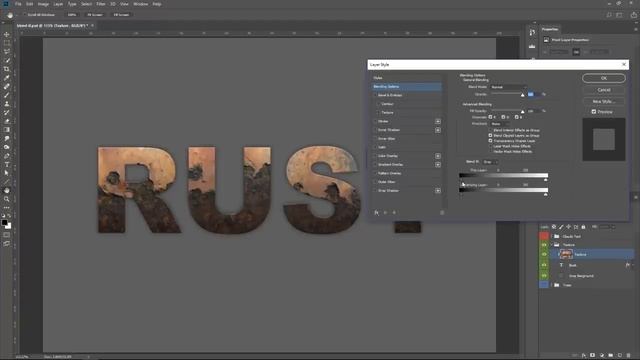Create new group folder icon in Layers panel
640x360 pixels.
click(x=611, y=356)
